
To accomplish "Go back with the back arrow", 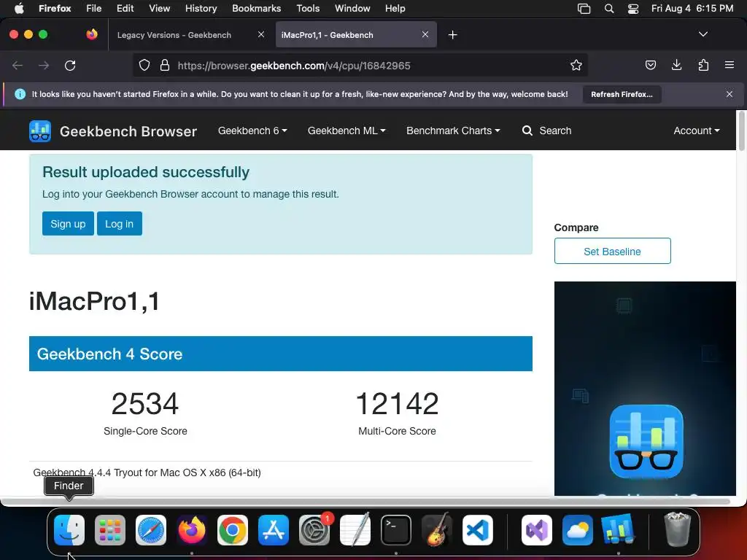I will pyautogui.click(x=18, y=65).
